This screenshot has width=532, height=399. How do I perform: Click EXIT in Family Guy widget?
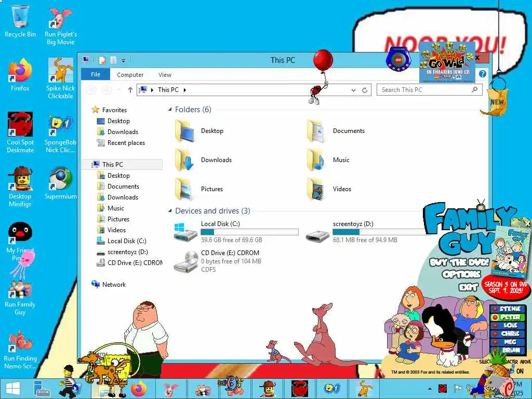(x=469, y=287)
